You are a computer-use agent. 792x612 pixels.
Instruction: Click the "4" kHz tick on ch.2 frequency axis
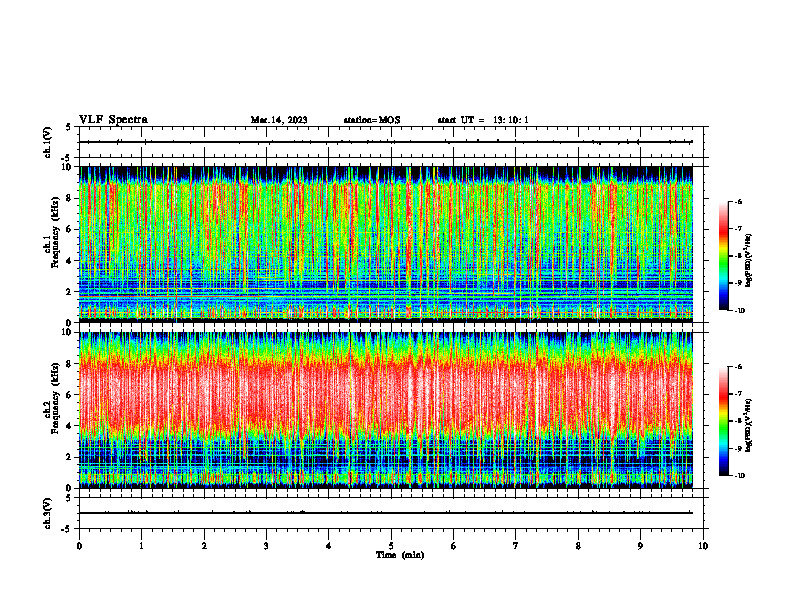point(70,426)
